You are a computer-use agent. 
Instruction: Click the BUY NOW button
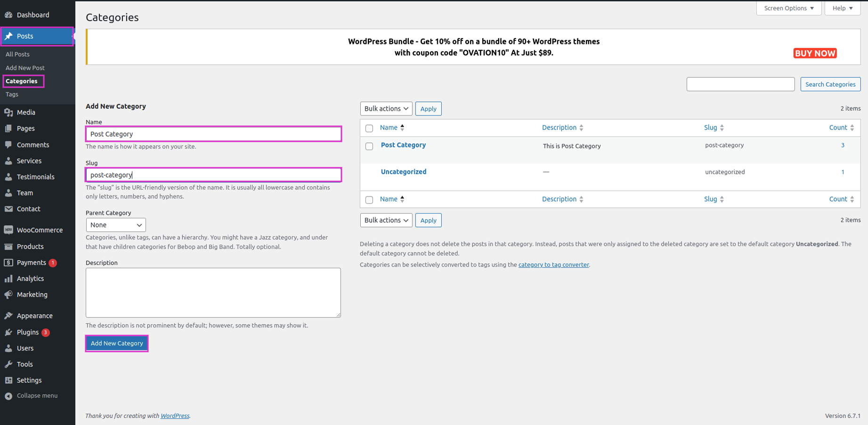[815, 53]
